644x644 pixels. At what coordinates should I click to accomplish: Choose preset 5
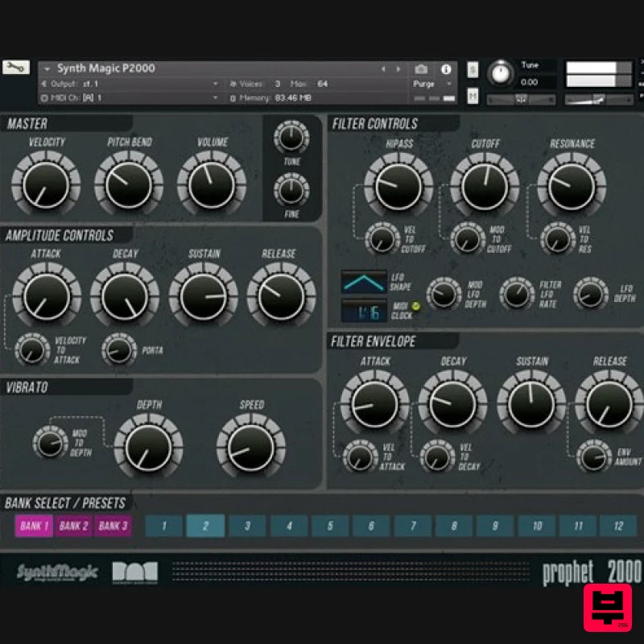(330, 526)
